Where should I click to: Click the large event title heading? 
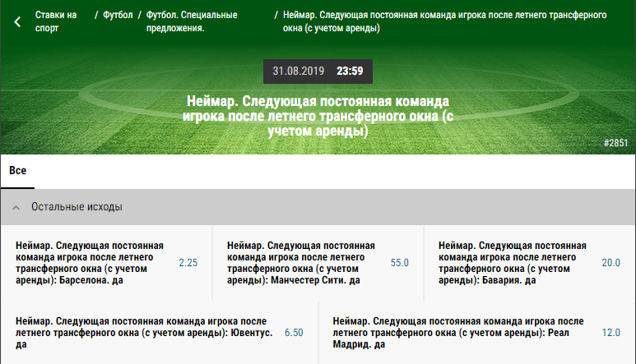pyautogui.click(x=318, y=116)
